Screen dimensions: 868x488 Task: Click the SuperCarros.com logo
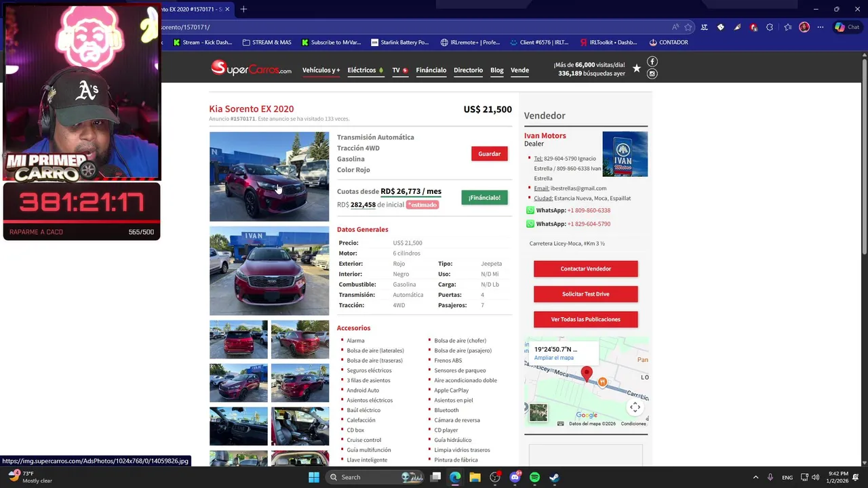tap(251, 68)
